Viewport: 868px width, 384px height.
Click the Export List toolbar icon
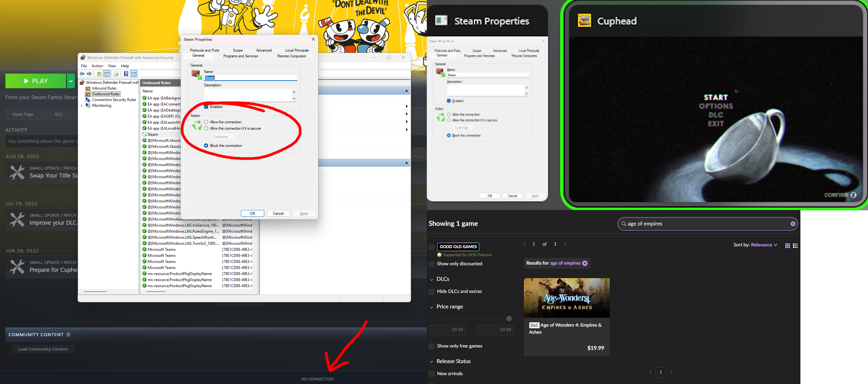point(116,74)
